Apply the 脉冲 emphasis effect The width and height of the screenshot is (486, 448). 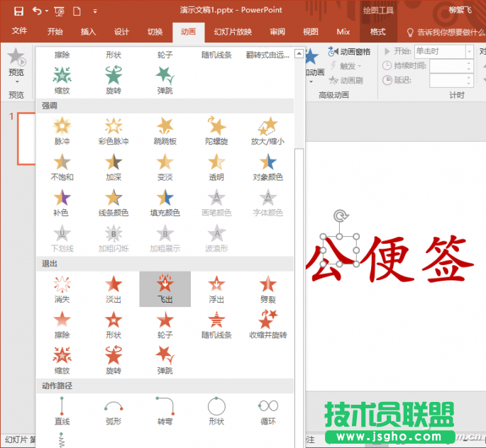[x=62, y=130]
